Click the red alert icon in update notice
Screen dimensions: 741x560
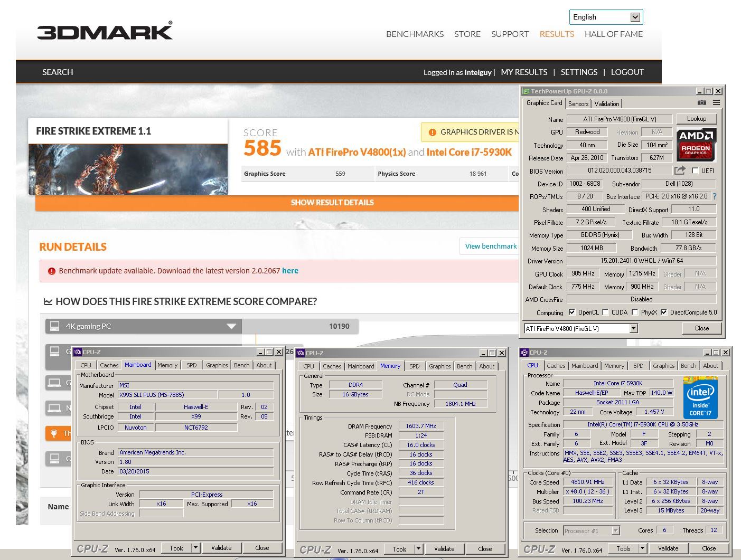[x=51, y=271]
